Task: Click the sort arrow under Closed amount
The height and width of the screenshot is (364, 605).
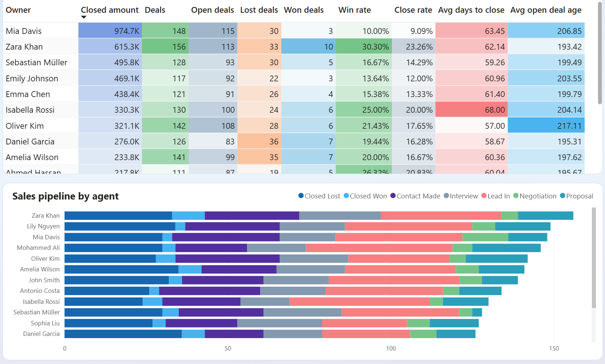Action: (x=83, y=17)
